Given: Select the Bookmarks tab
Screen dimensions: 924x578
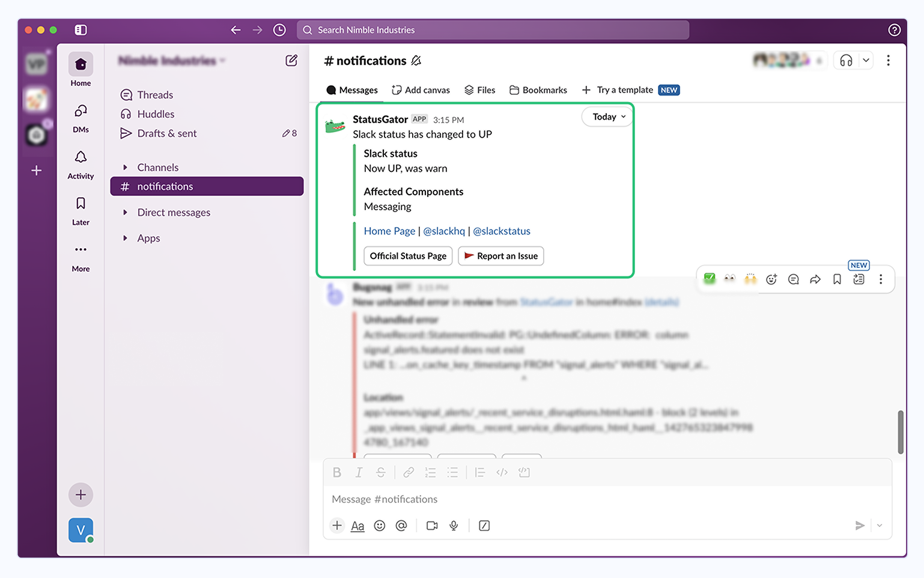Looking at the screenshot, I should [x=538, y=90].
